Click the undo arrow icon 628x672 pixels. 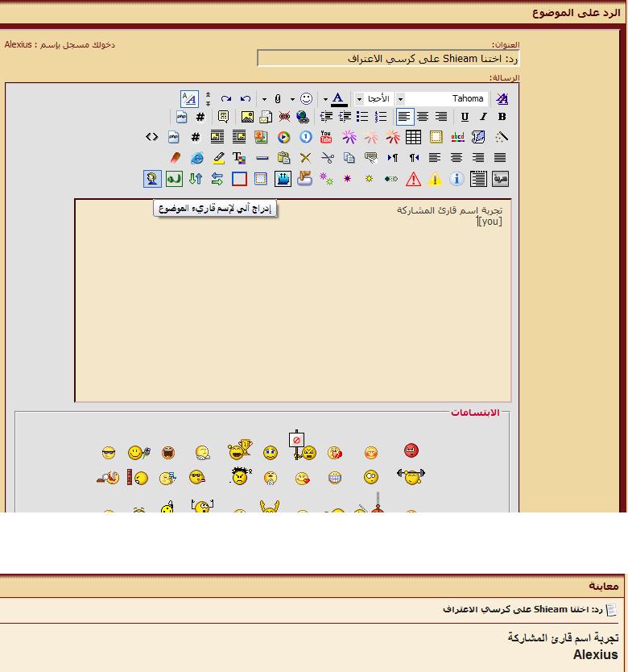point(246,99)
